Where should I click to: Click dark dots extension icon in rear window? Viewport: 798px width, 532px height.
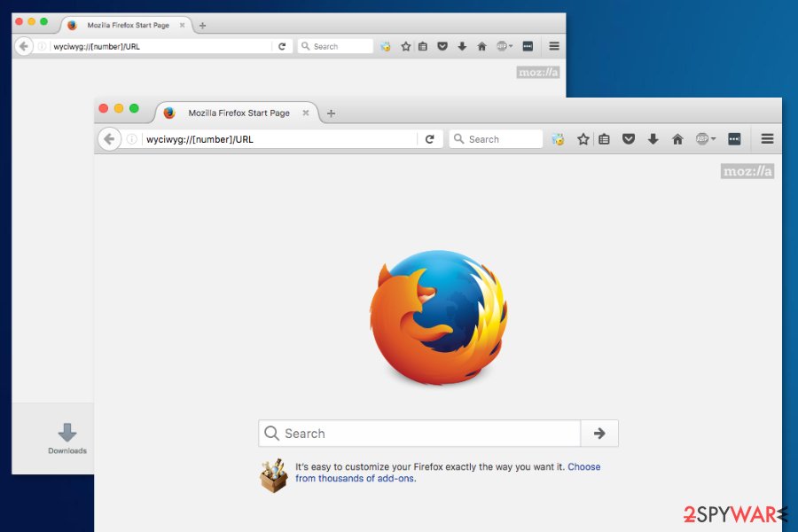[528, 46]
